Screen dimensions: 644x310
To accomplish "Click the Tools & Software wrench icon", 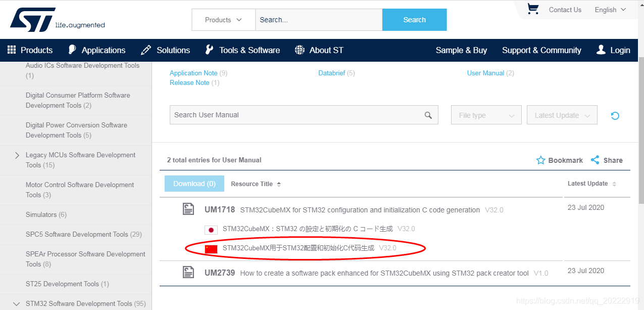I will pyautogui.click(x=210, y=50).
